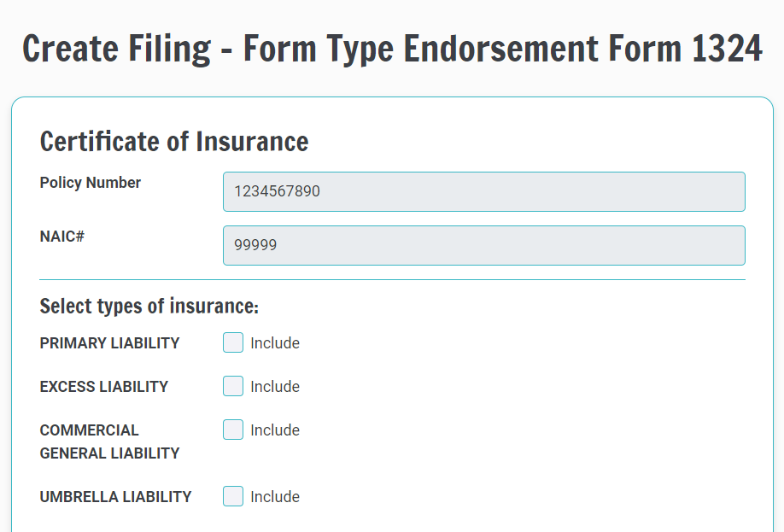Click the EXCESS LIABILITY label text

tap(103, 387)
